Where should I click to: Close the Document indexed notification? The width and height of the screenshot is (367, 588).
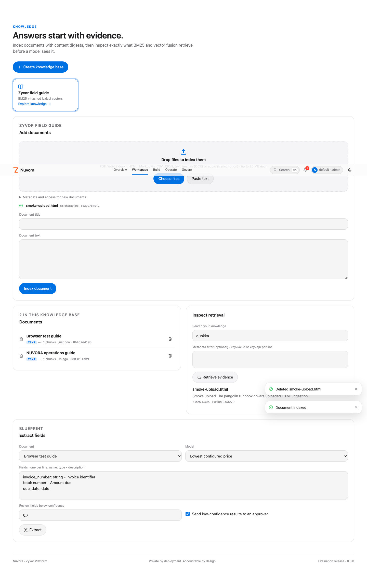pyautogui.click(x=356, y=407)
